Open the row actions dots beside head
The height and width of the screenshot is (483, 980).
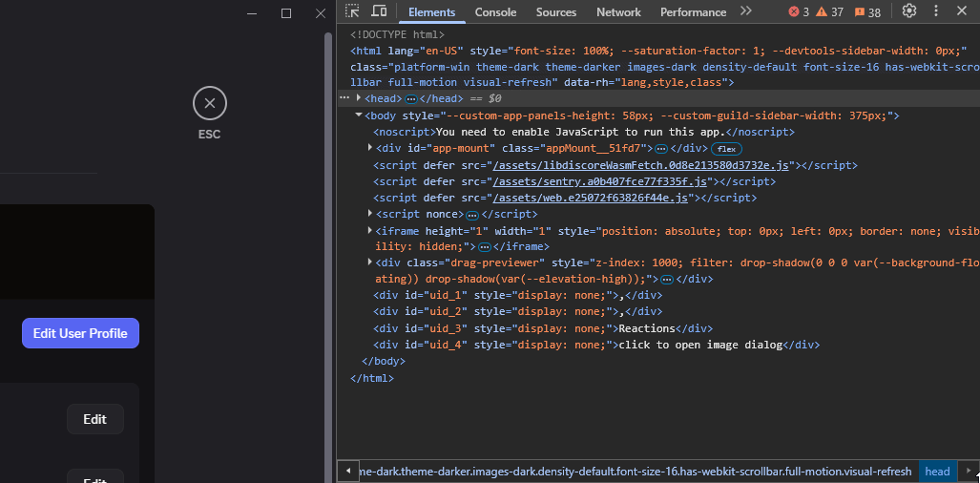tap(344, 98)
